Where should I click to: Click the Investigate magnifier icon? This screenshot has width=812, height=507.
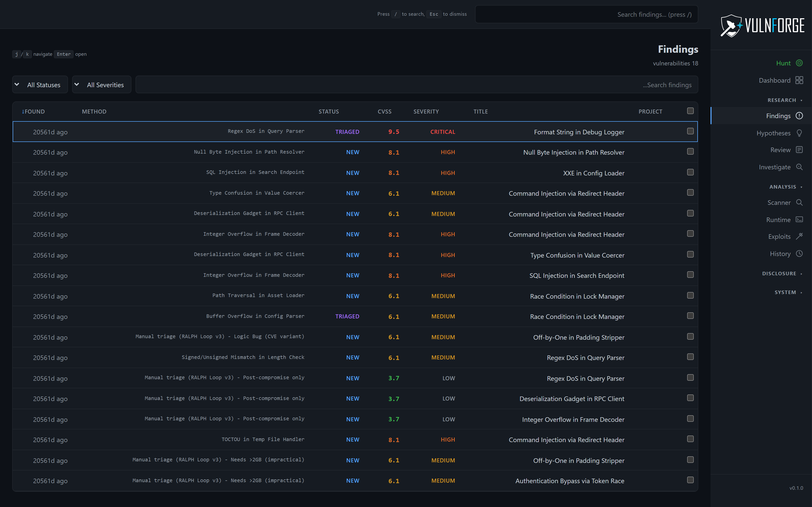[799, 167]
